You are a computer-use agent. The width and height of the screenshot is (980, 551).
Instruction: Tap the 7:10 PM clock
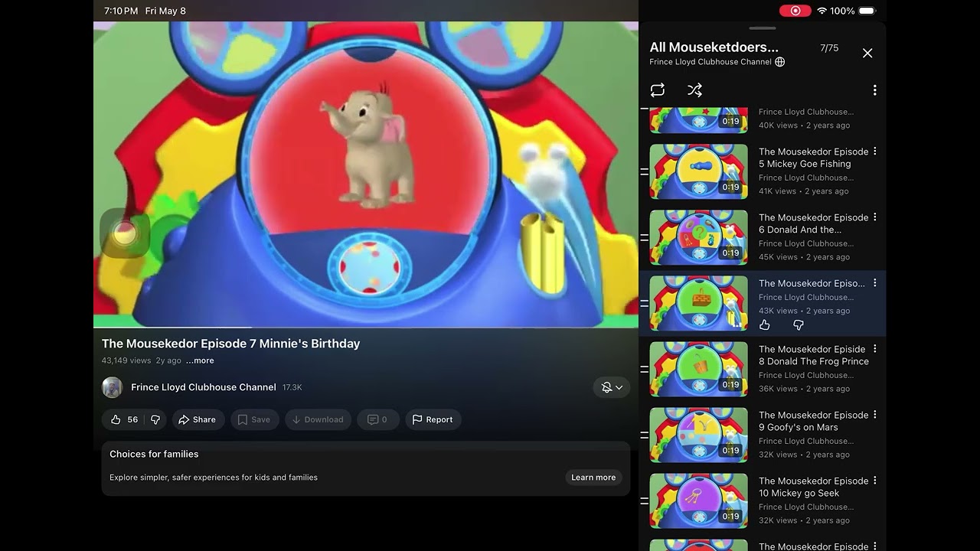pos(121,11)
